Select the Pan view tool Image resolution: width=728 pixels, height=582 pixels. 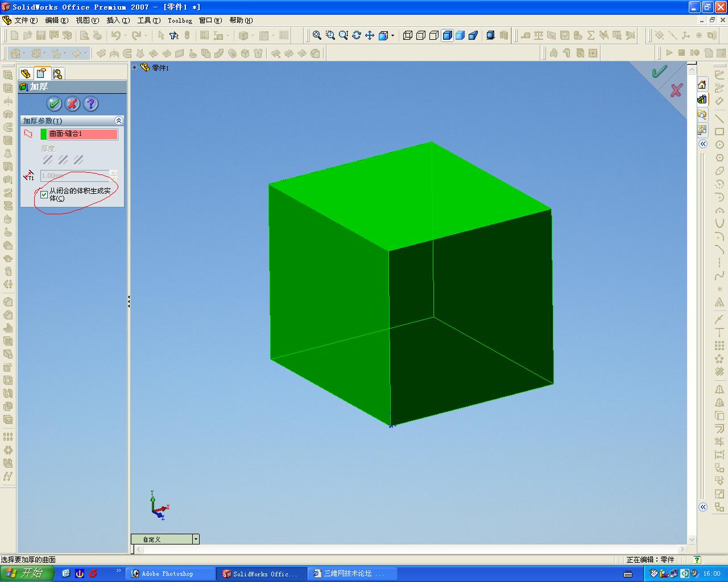coord(370,35)
